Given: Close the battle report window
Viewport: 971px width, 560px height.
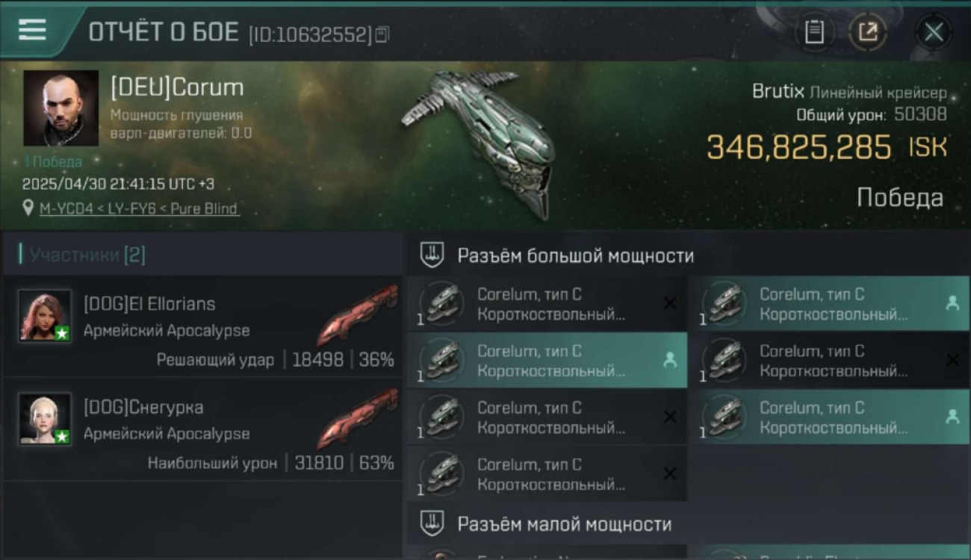Looking at the screenshot, I should [x=934, y=32].
